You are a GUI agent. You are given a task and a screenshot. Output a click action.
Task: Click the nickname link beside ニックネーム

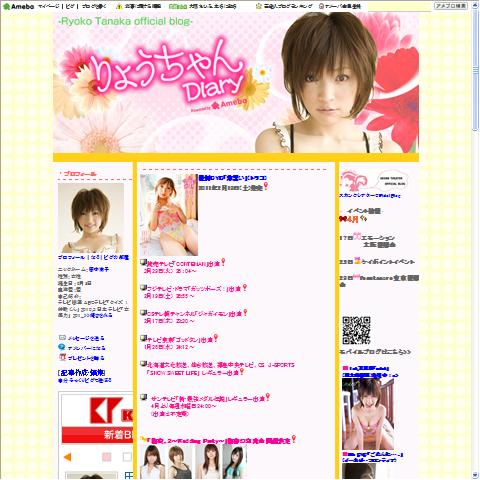(99, 269)
